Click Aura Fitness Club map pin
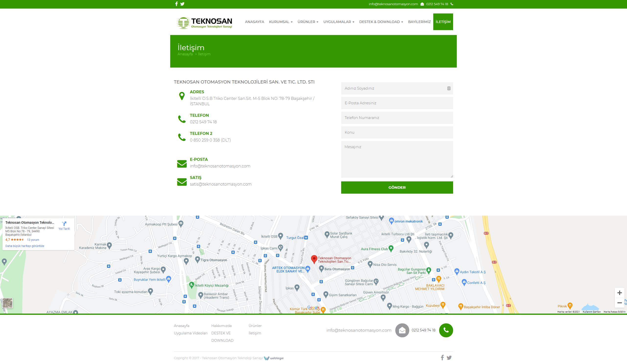 [x=391, y=248]
